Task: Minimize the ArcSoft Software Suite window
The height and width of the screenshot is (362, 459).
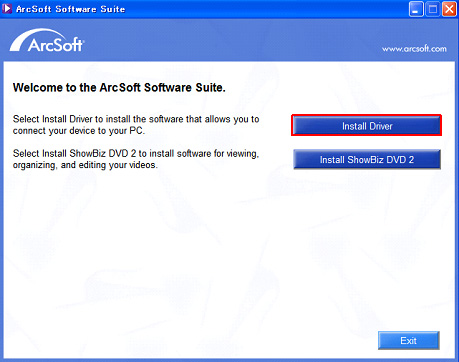Action: point(416,9)
